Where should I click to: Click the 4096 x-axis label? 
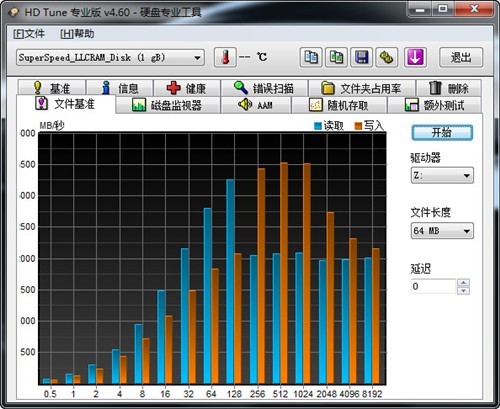[349, 394]
